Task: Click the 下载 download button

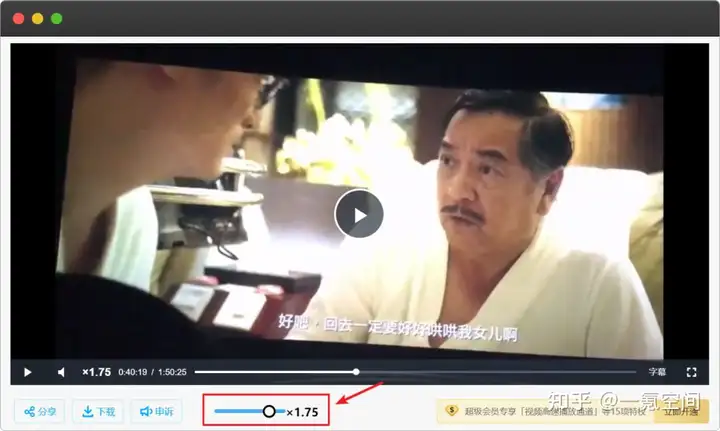Action: coord(98,411)
